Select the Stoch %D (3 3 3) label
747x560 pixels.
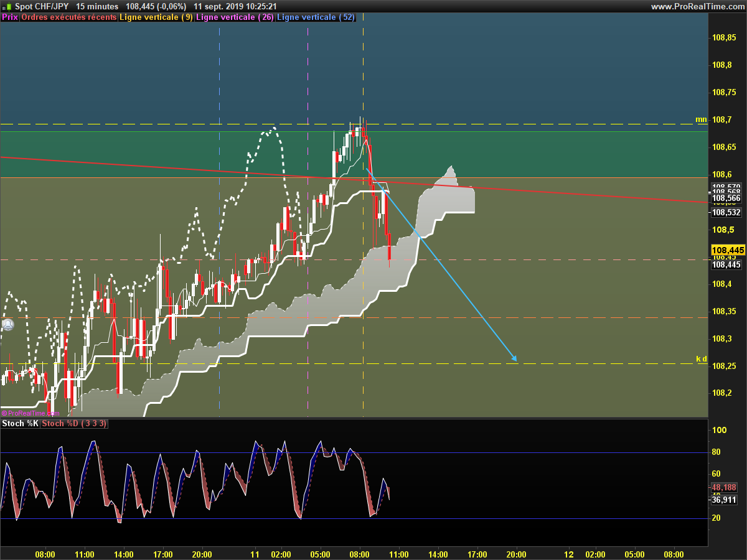[74, 424]
